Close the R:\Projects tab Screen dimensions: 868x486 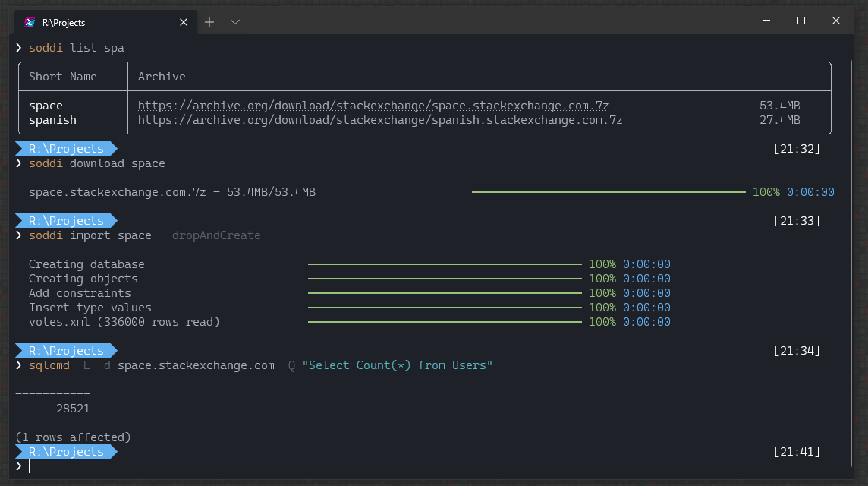pyautogui.click(x=183, y=22)
